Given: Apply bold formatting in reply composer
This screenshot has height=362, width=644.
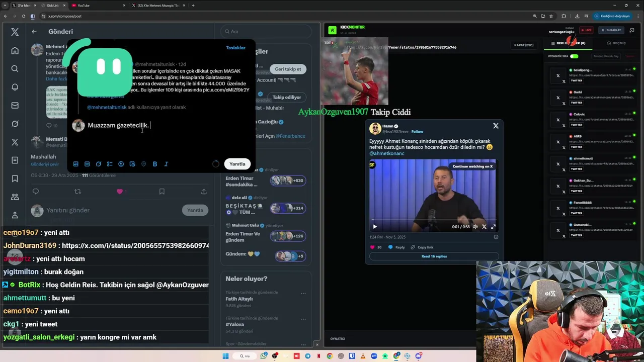Looking at the screenshot, I should [x=155, y=164].
